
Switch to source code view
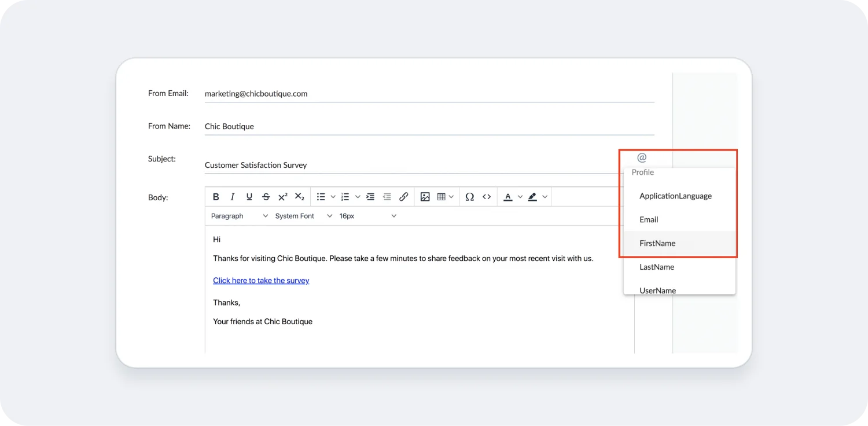(487, 196)
